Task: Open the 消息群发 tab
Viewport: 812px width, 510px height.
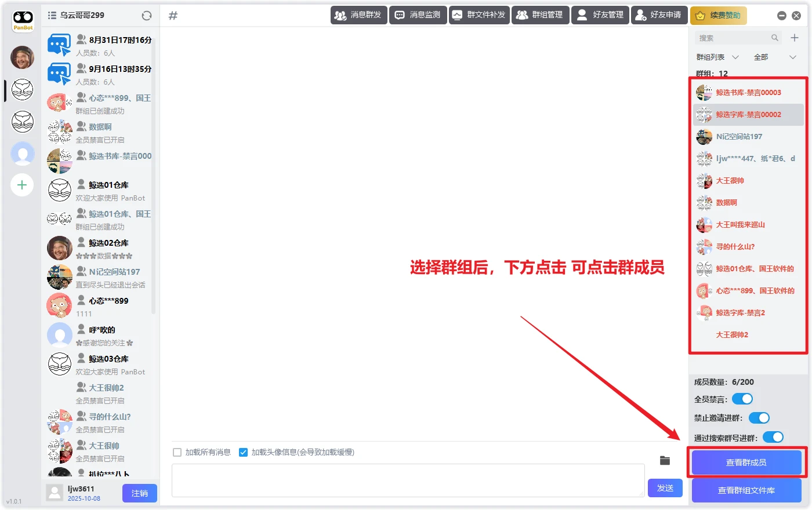Action: point(358,15)
